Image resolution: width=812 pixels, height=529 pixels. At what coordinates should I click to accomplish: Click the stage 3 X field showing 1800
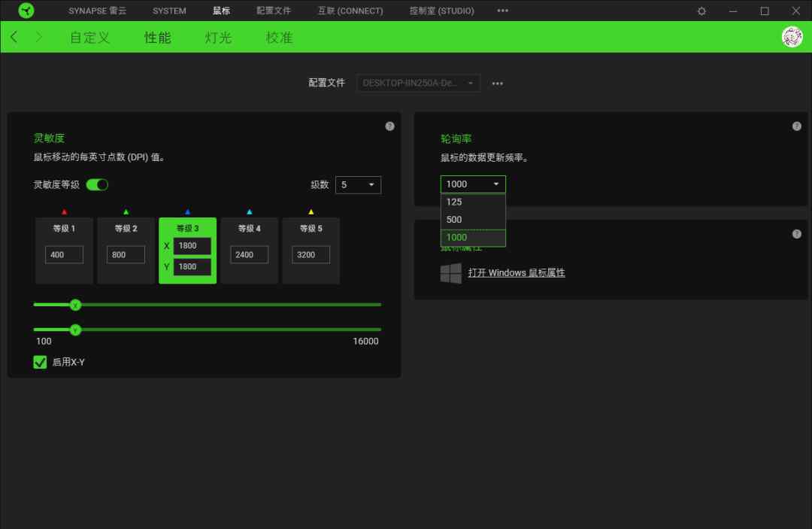(x=192, y=246)
